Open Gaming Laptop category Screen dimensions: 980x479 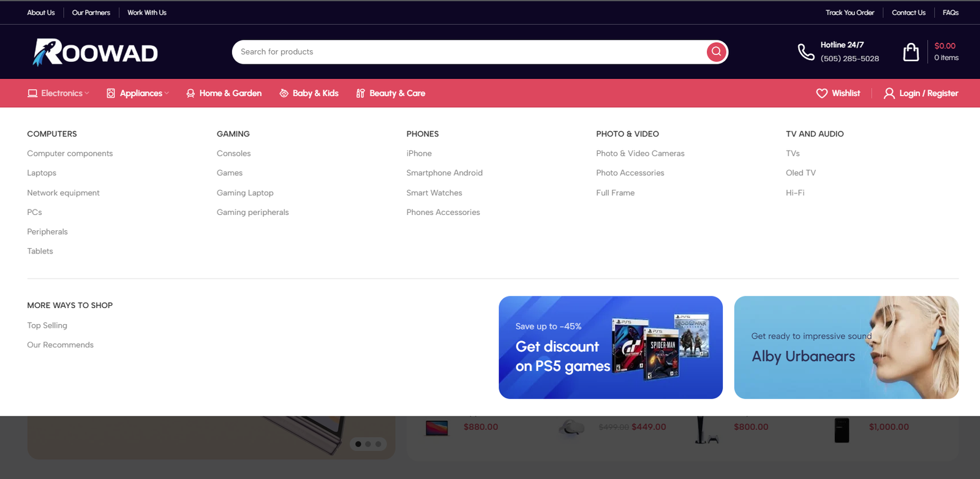pyautogui.click(x=245, y=193)
